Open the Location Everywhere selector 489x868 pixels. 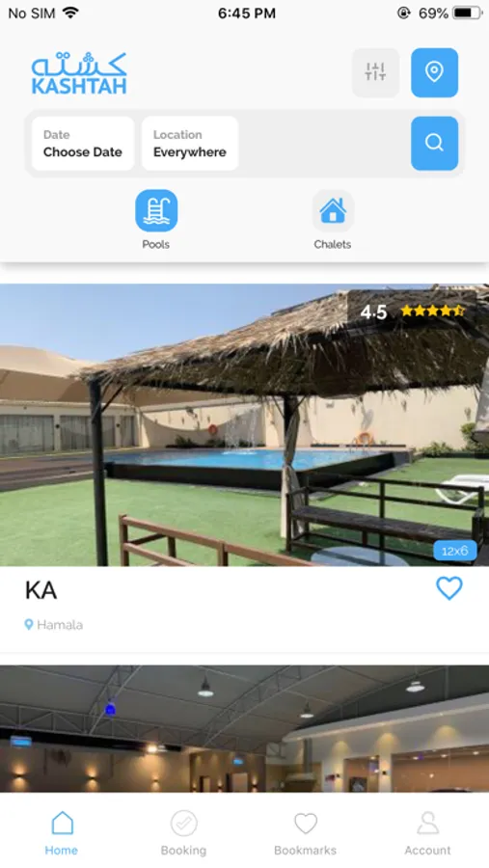pyautogui.click(x=190, y=144)
